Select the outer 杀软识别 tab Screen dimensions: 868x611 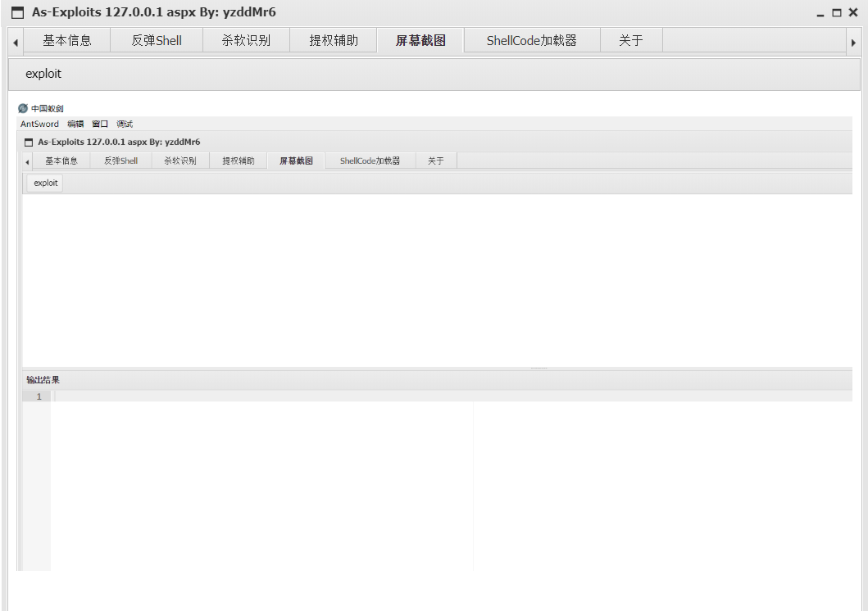tap(247, 40)
